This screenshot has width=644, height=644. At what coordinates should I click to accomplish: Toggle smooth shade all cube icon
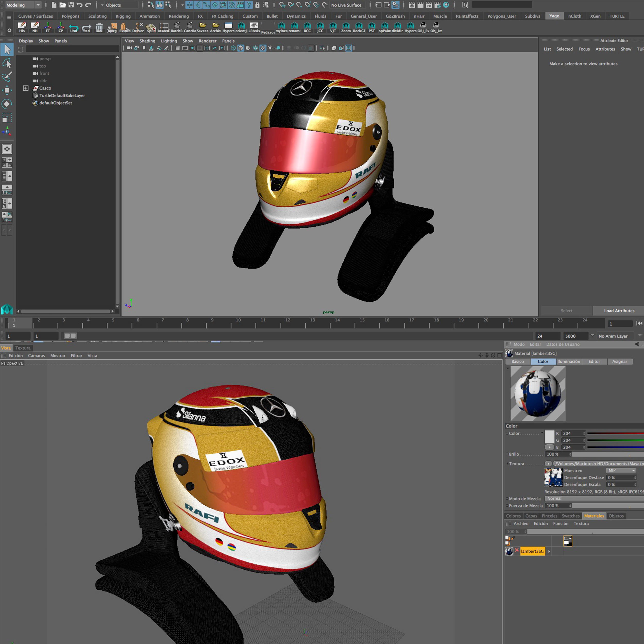pyautogui.click(x=241, y=48)
